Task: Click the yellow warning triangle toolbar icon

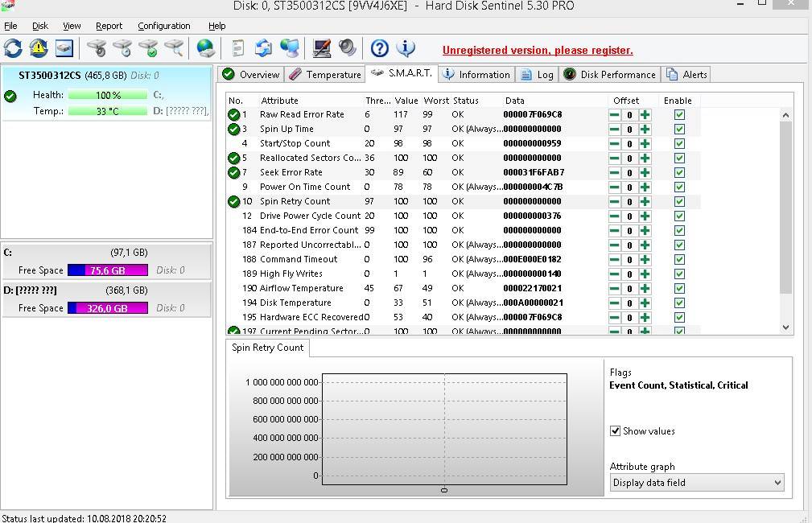Action: tap(39, 48)
